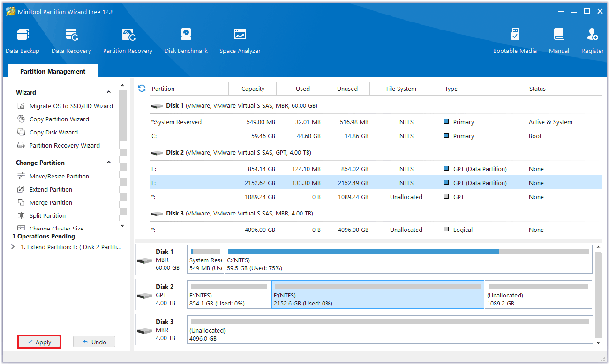The width and height of the screenshot is (609, 364).
Task: Select the F: partition row
Action: [376, 183]
